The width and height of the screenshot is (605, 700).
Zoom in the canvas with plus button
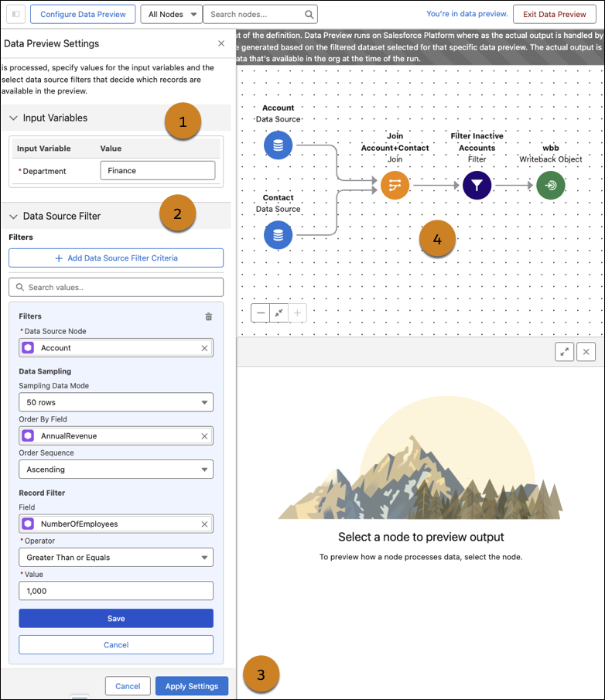tap(297, 313)
